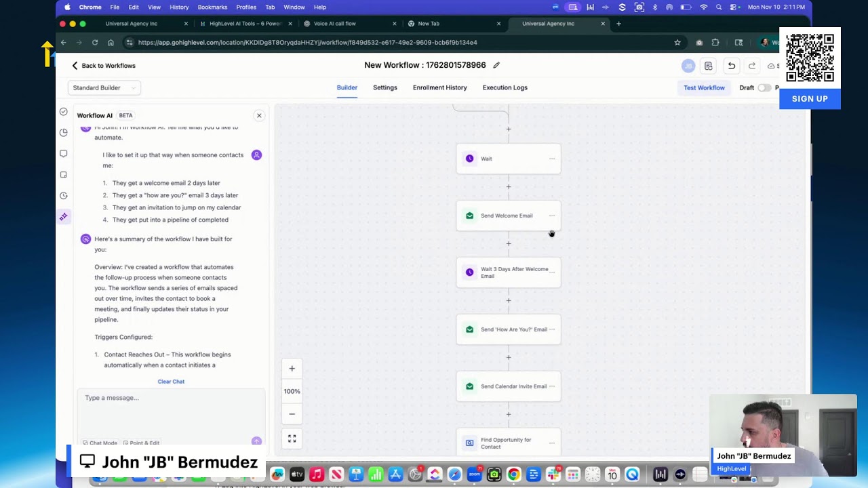
Task: Open Profiles menu in menu bar
Action: 246,7
